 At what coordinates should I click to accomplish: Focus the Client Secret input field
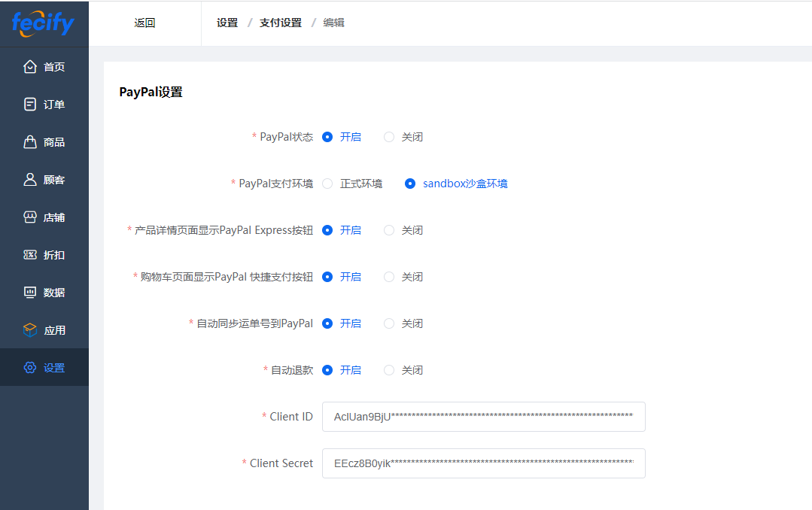point(484,463)
